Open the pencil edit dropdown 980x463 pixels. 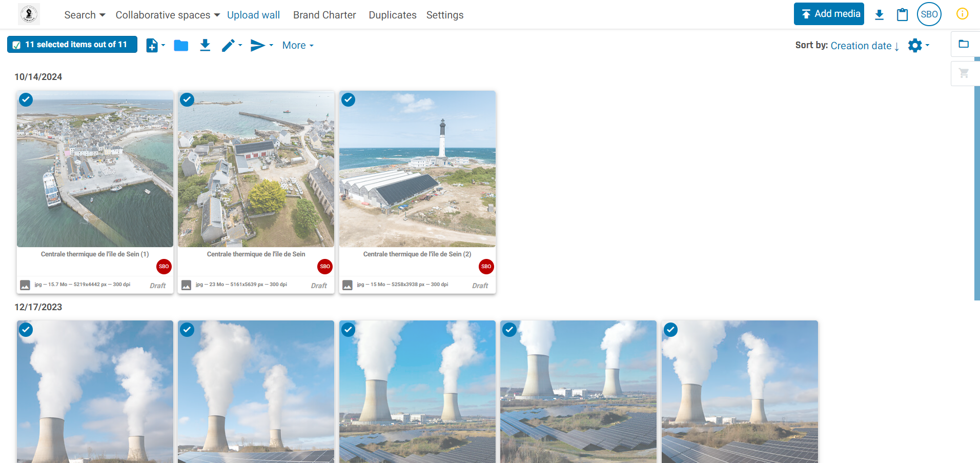click(x=232, y=45)
